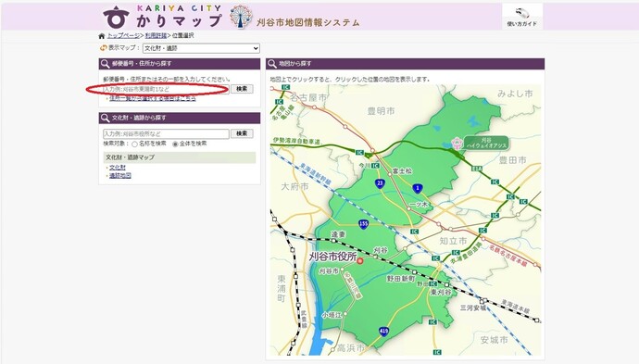This screenshot has height=364, width=639.
Task: Click the ferris wheel icon in the header
Action: click(241, 17)
